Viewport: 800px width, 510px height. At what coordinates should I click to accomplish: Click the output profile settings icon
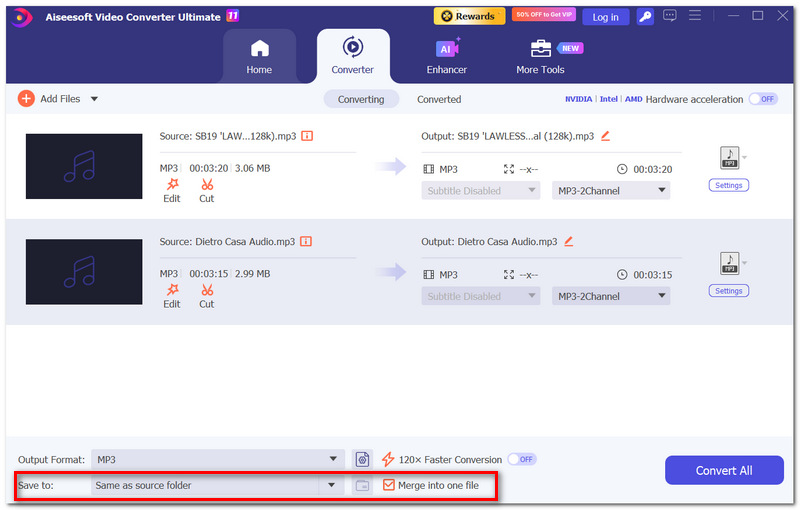(x=362, y=460)
